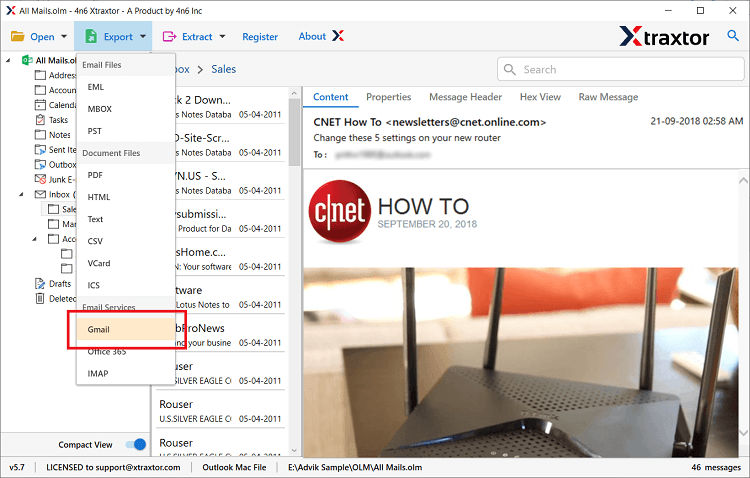Switch to the Content tab
Screen dimensions: 750x478
click(x=331, y=97)
